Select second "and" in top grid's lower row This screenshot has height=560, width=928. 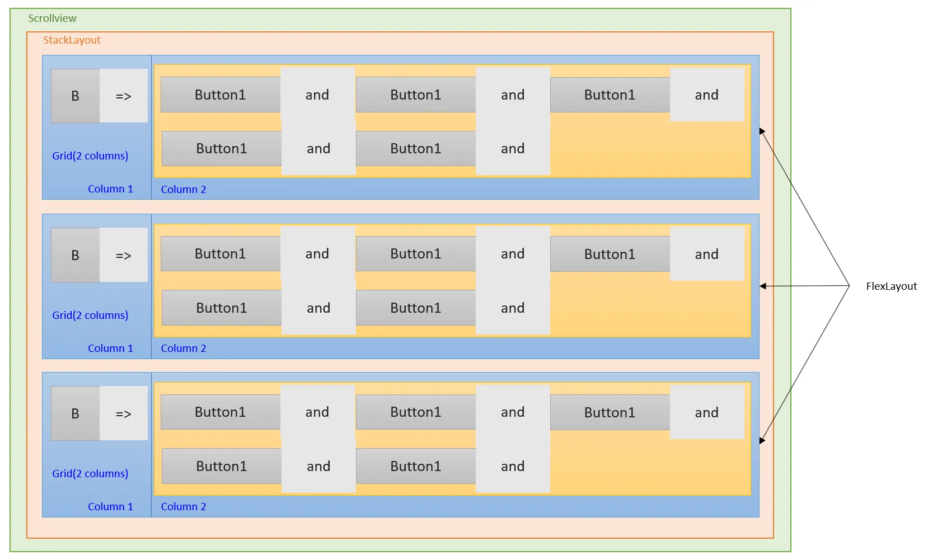pos(513,148)
